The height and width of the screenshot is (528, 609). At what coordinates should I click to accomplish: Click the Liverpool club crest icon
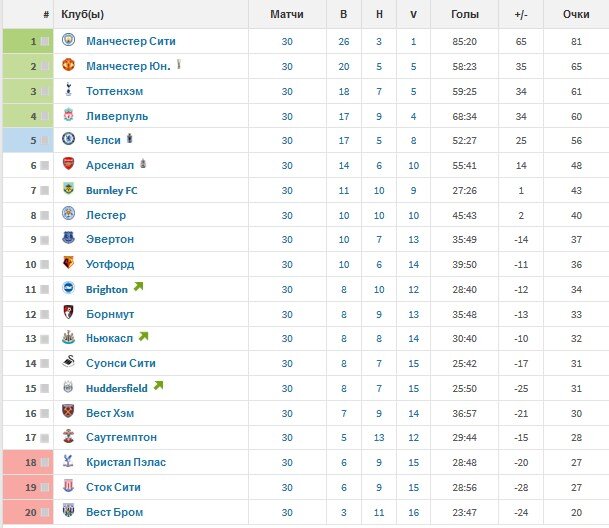pyautogui.click(x=68, y=115)
